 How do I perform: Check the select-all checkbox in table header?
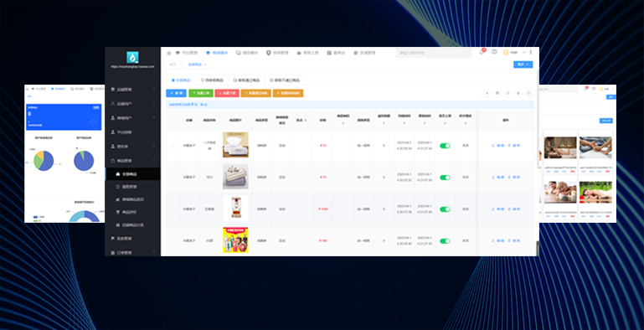point(172,121)
